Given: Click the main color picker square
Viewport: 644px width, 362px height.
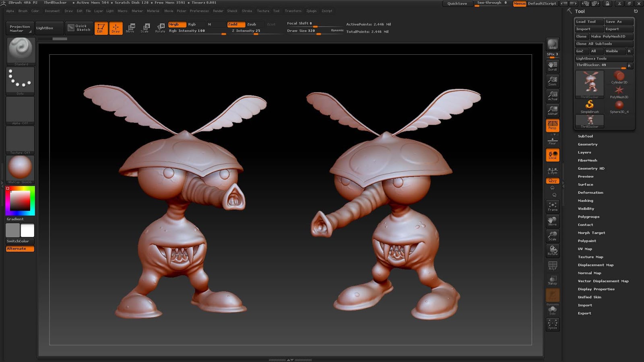Looking at the screenshot, I should (x=20, y=200).
